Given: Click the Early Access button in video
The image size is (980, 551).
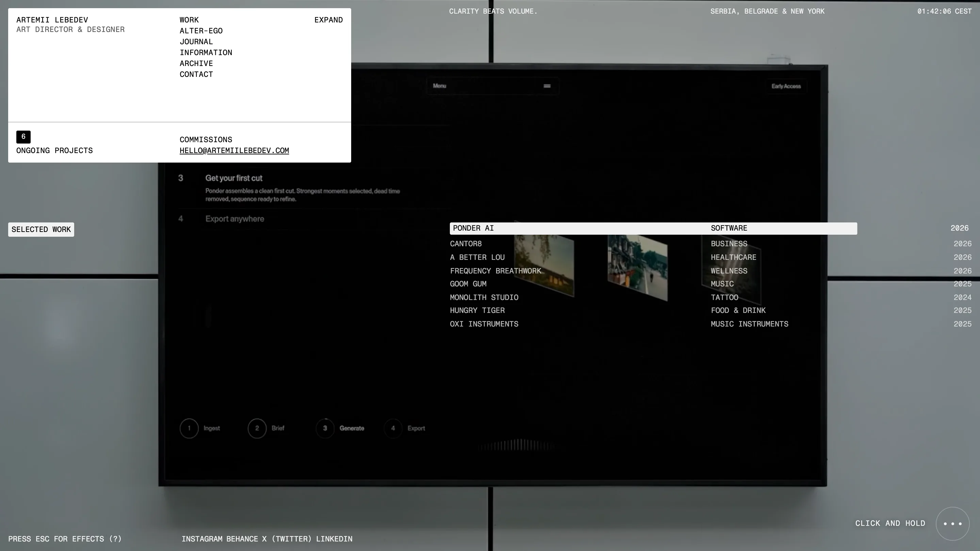Looking at the screenshot, I should 786,86.
